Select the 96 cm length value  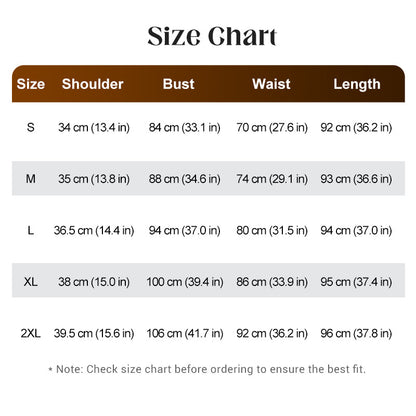point(356,333)
